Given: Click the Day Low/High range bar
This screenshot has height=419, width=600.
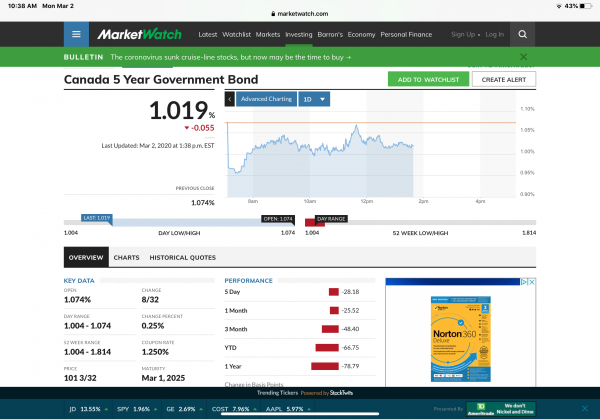Looking at the screenshot, I should point(181,224).
